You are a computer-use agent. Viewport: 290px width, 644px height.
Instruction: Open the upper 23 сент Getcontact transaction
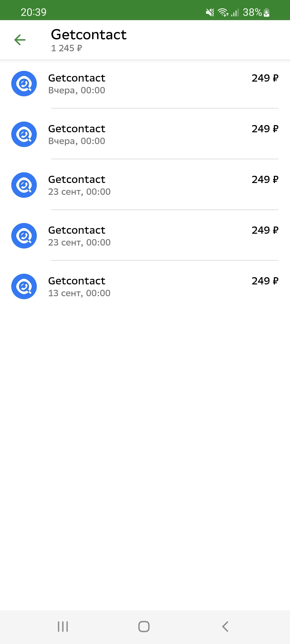click(77, 180)
